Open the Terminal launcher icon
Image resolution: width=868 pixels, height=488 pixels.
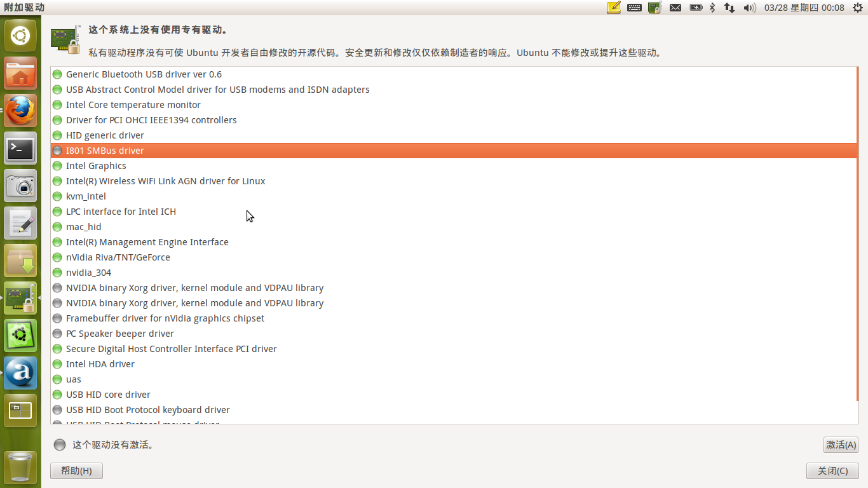click(20, 148)
